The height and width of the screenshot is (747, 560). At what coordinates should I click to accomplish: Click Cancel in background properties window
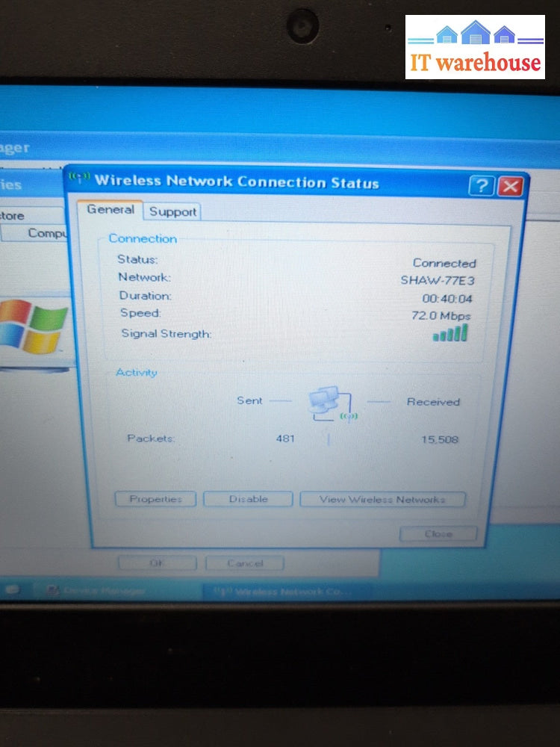click(x=245, y=563)
